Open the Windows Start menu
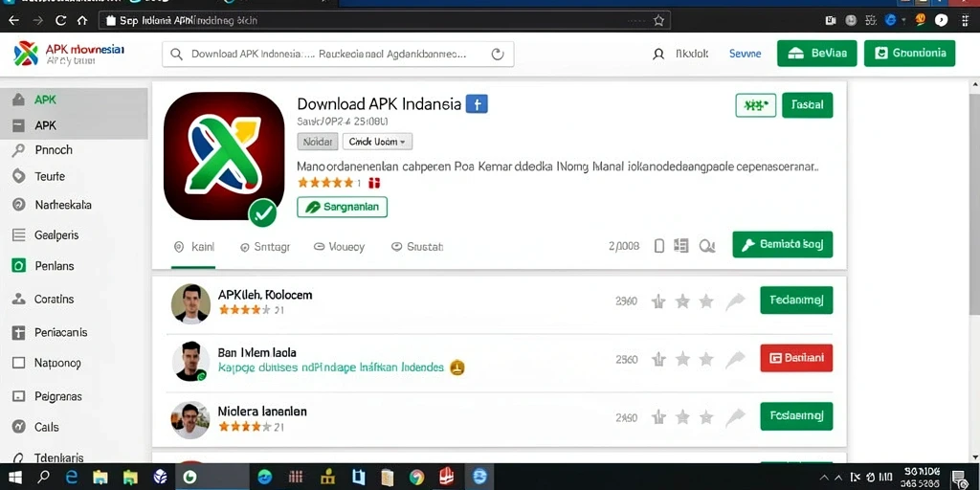 click(15, 478)
